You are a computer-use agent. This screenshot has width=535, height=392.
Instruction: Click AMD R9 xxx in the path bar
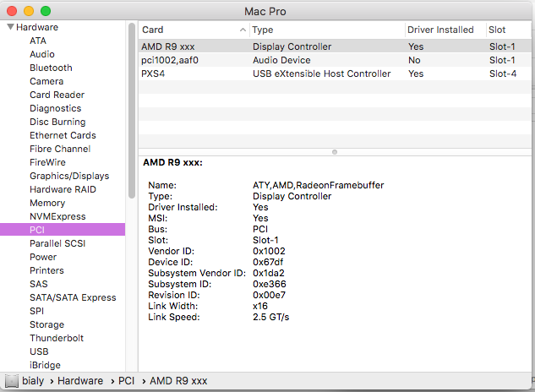178,381
